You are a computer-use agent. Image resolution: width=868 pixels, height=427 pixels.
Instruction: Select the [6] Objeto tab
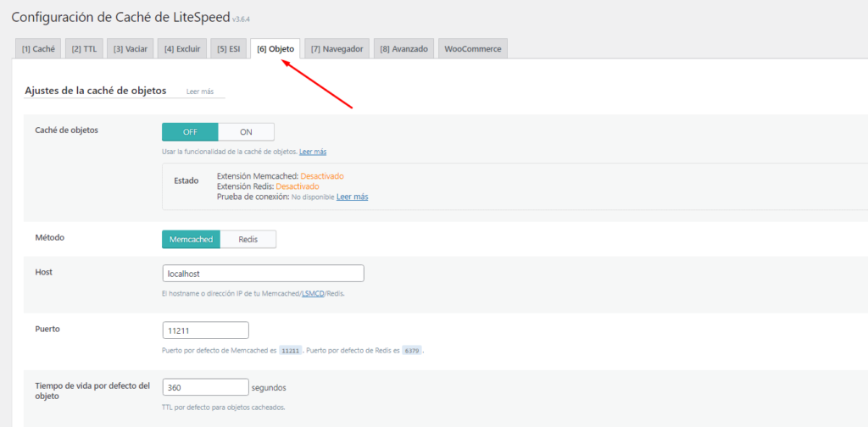point(275,48)
